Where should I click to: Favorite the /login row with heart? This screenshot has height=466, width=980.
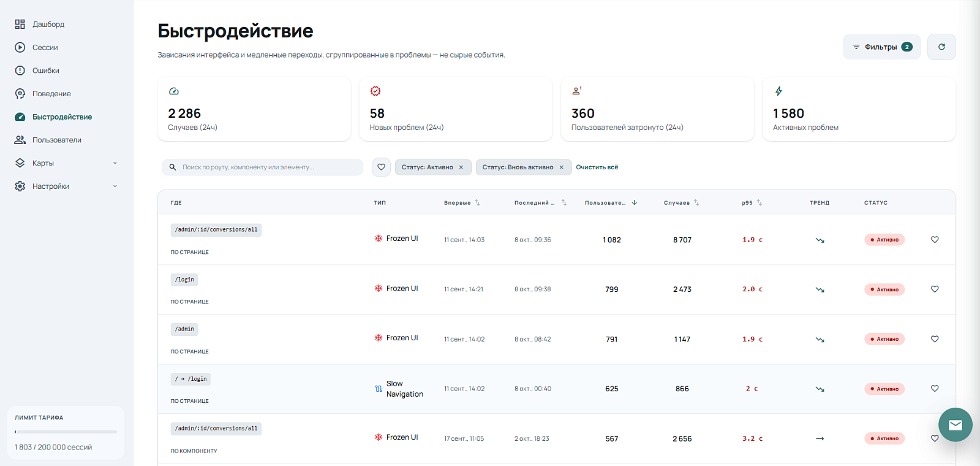coord(935,289)
